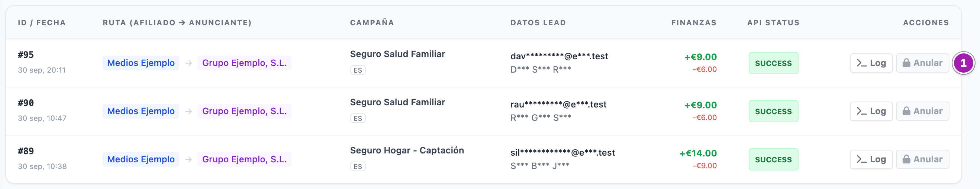The image size is (980, 189).
Task: Click the masked email dav*********@e***.test
Action: (x=559, y=57)
